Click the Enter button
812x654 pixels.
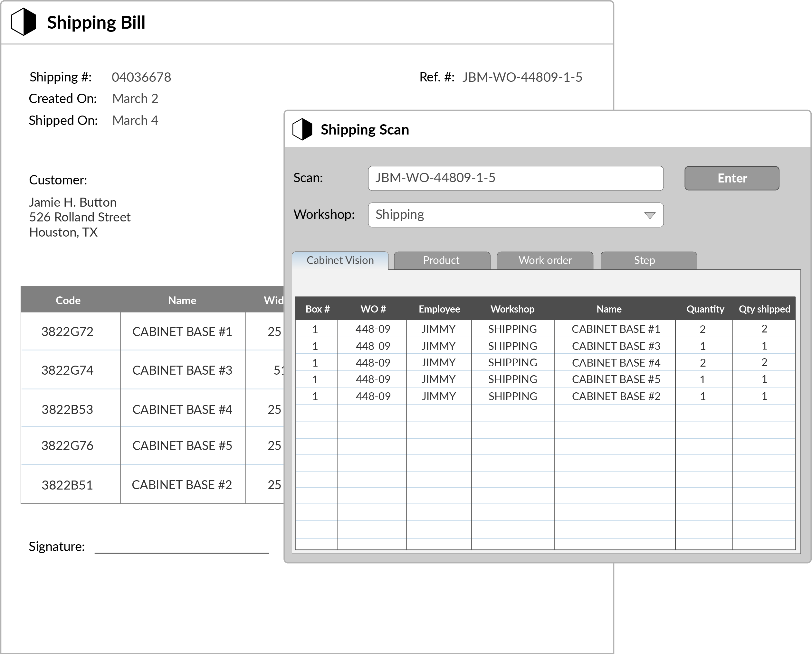(732, 178)
